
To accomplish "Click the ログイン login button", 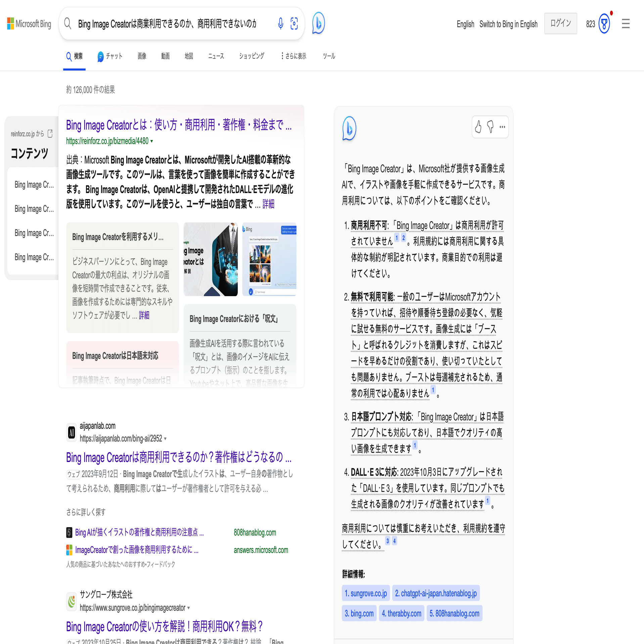I will 560,24.
